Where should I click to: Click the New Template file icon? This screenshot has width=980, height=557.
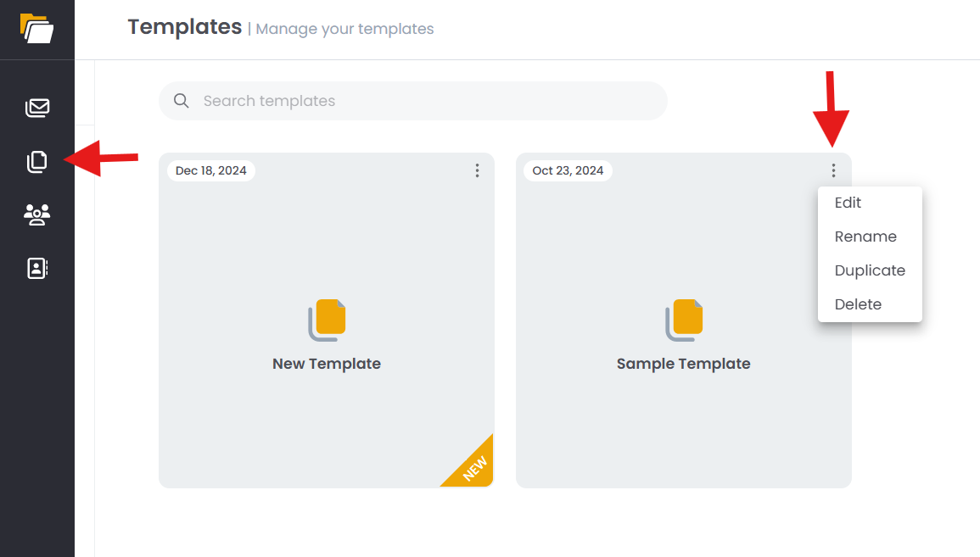(327, 320)
